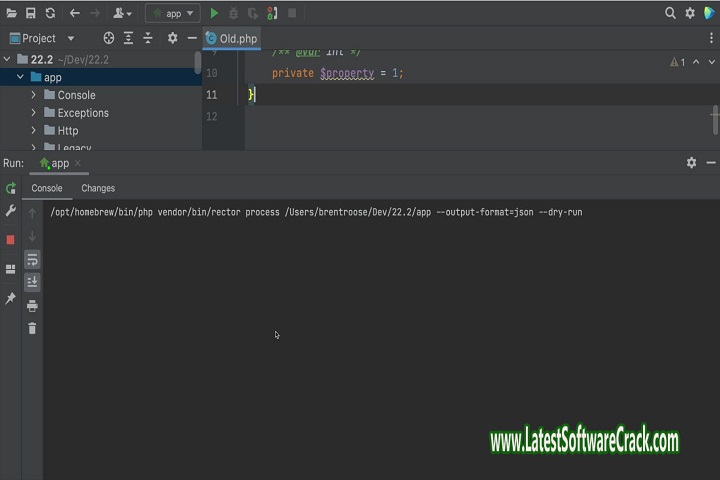Click the Save All disk icon
This screenshot has width=720, height=480.
click(31, 13)
